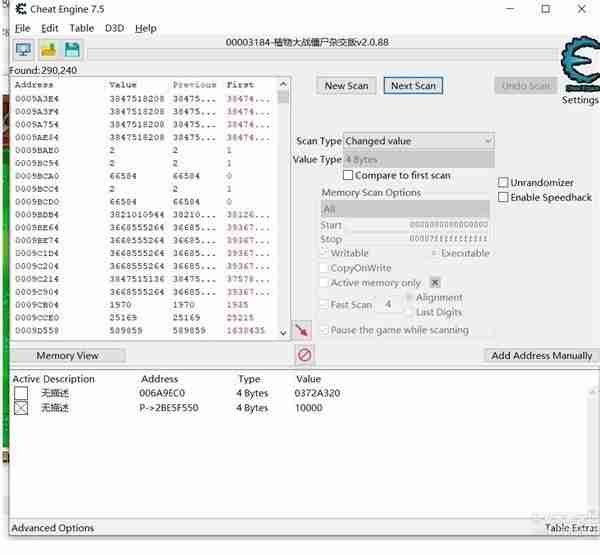Toggle the CopyOnWrite checkbox

point(324,268)
